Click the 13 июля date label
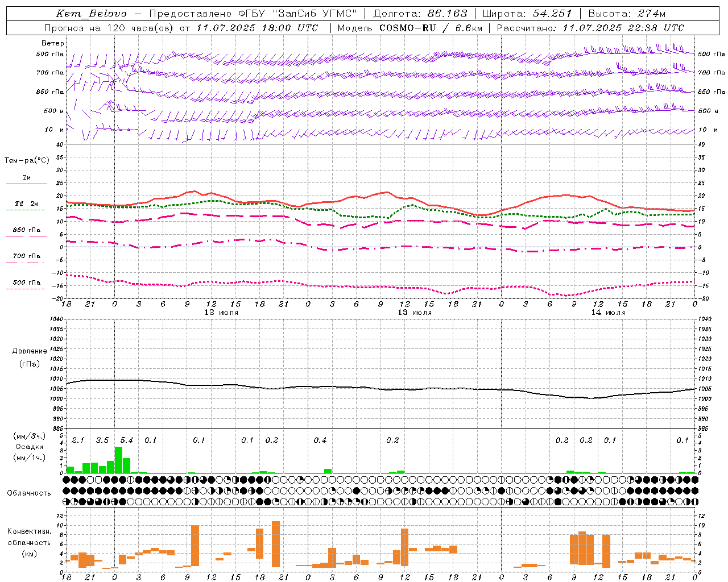 (x=415, y=313)
